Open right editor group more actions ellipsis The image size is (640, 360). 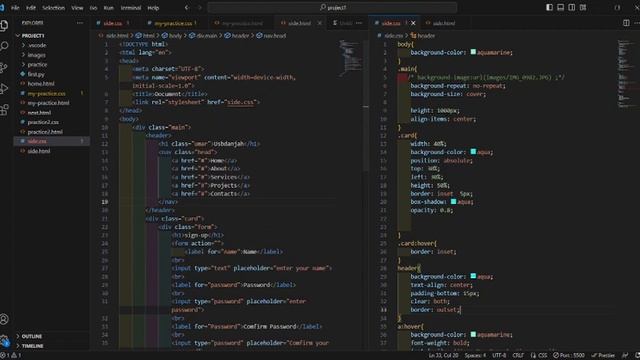tap(638, 23)
